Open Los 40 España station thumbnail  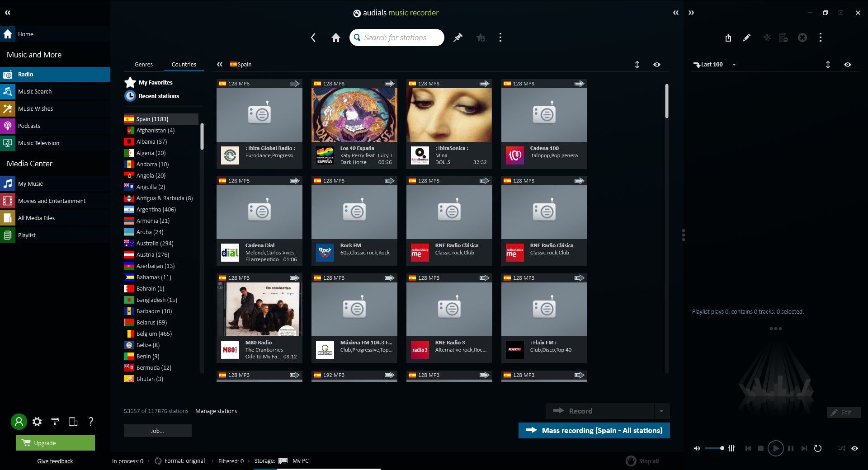click(x=354, y=115)
